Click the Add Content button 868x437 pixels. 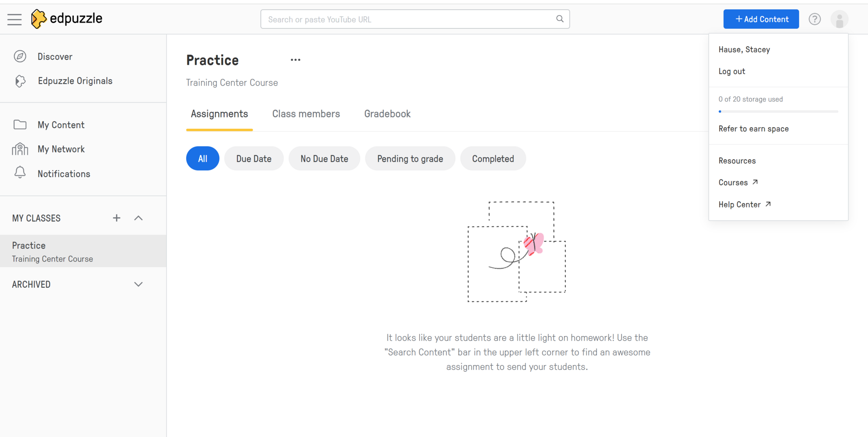(761, 19)
